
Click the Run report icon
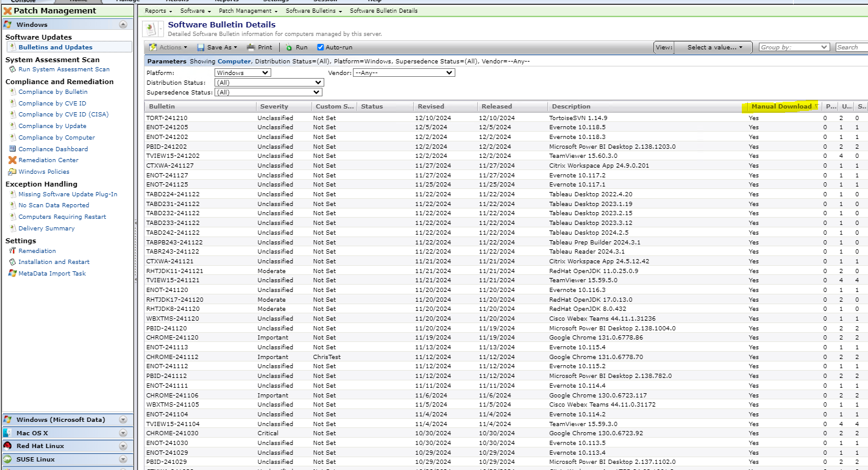coord(289,48)
